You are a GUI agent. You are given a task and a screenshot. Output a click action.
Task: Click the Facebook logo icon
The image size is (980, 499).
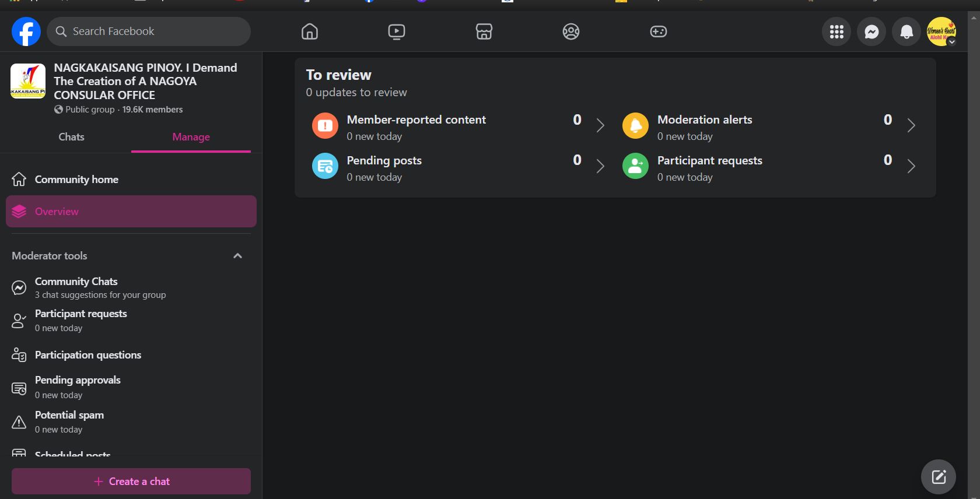tap(26, 31)
